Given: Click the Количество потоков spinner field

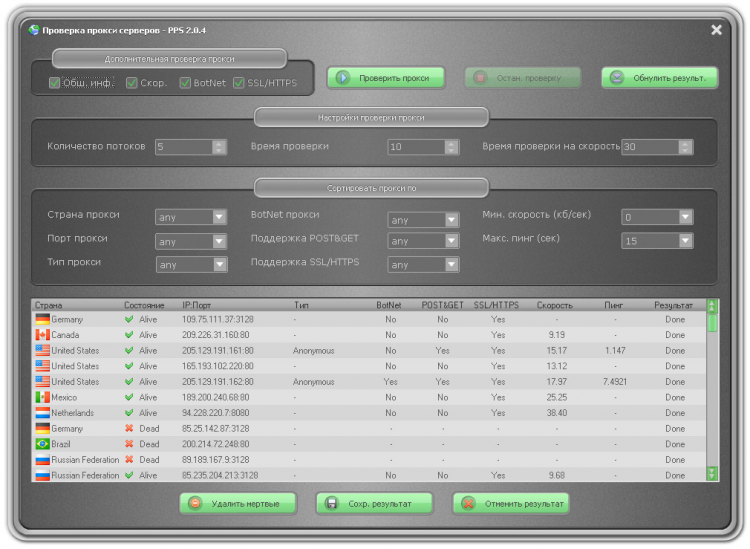Looking at the screenshot, I should click(184, 147).
